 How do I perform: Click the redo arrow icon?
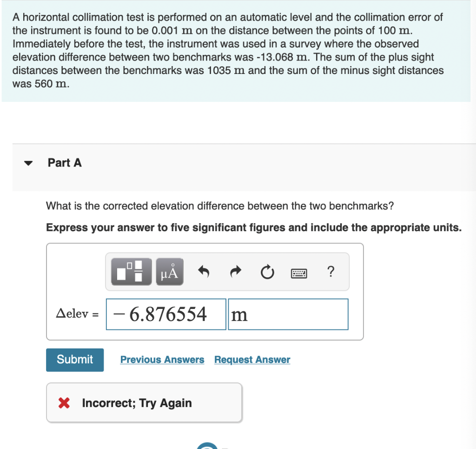pos(235,271)
